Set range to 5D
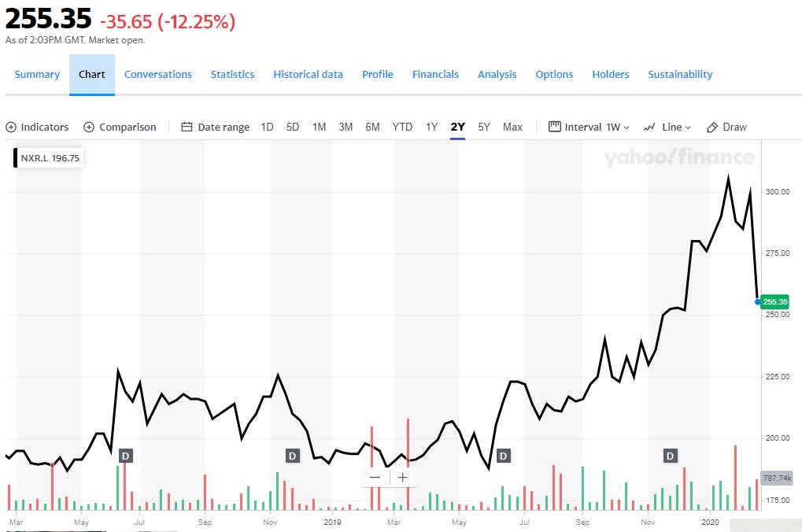The height and width of the screenshot is (532, 802). [293, 127]
